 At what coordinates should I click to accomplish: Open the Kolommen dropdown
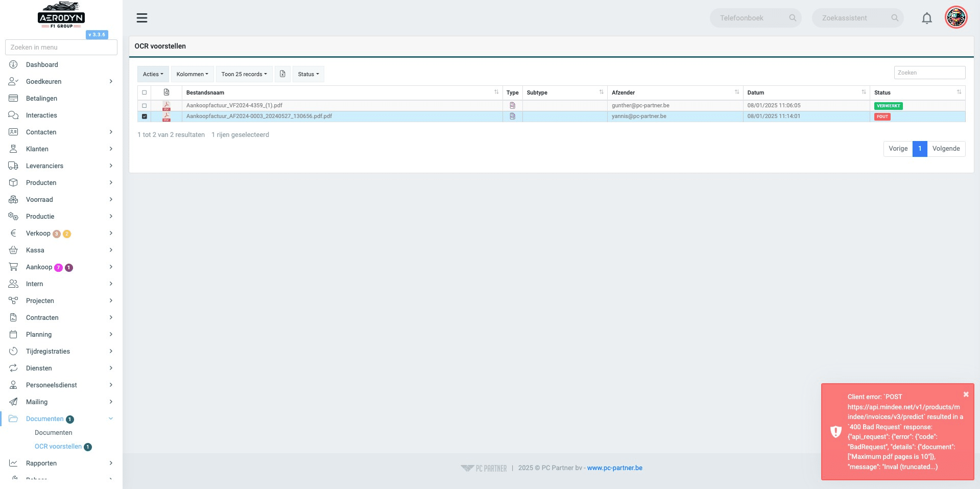pyautogui.click(x=192, y=74)
